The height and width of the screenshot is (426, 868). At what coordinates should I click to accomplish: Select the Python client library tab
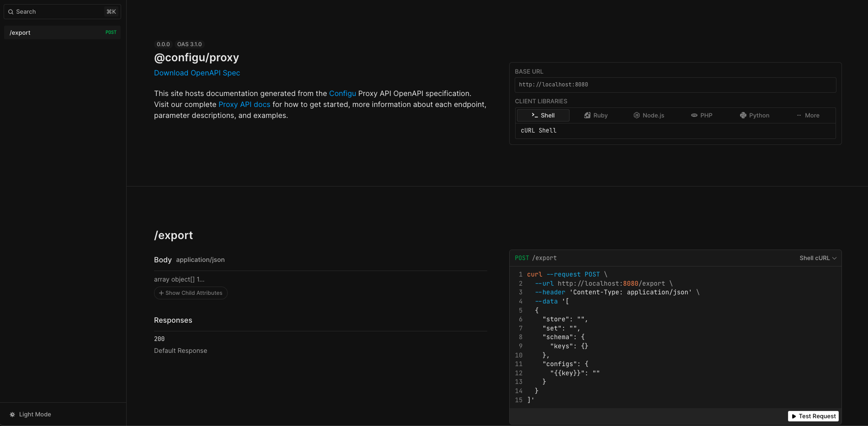point(755,115)
